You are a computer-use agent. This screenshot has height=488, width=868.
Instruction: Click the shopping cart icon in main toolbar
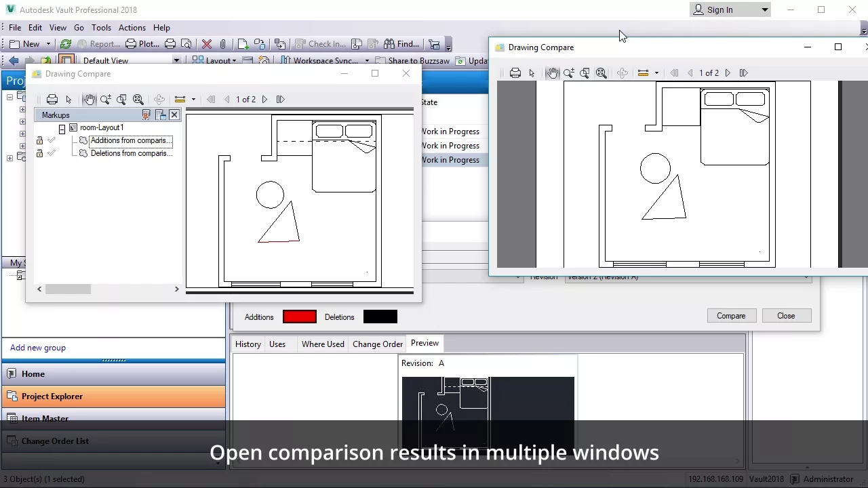point(434,45)
